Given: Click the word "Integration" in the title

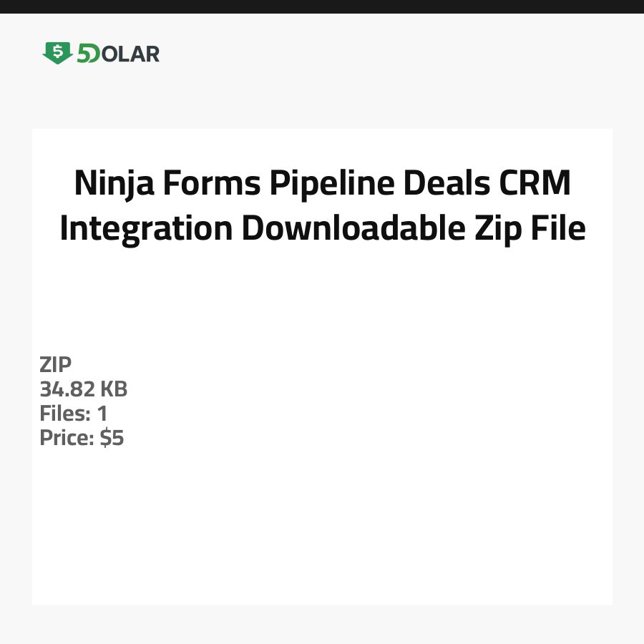Looking at the screenshot, I should (x=146, y=229).
